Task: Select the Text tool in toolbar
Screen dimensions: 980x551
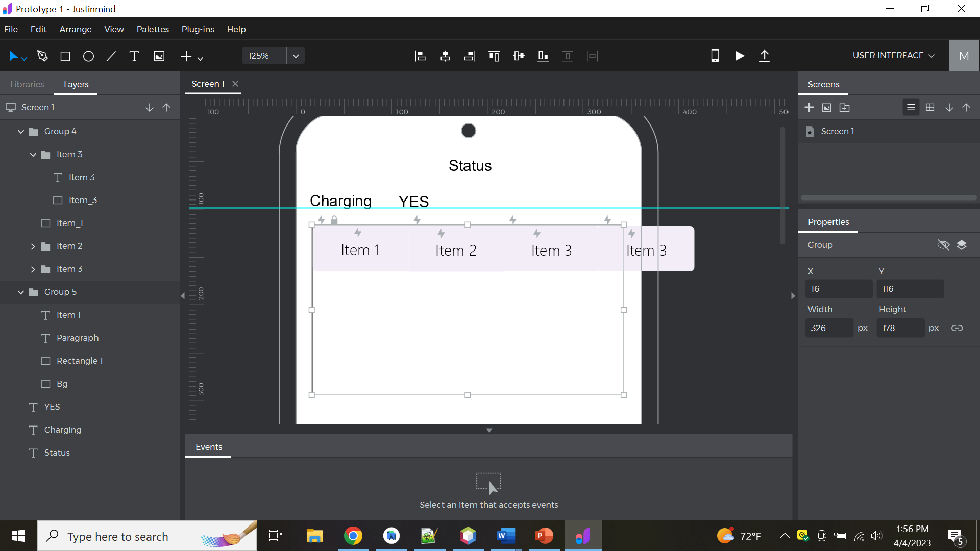Action: (x=134, y=56)
